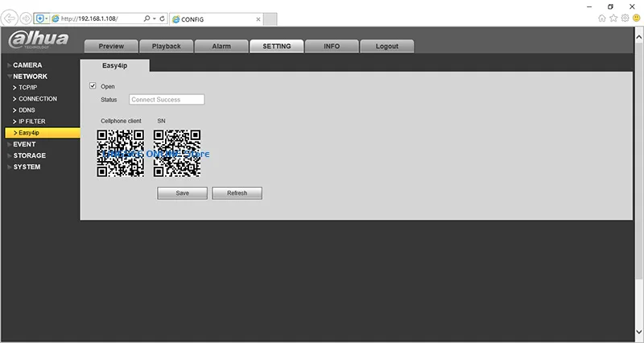Open the CONNECTION settings item
The height and width of the screenshot is (343, 644).
coord(37,99)
